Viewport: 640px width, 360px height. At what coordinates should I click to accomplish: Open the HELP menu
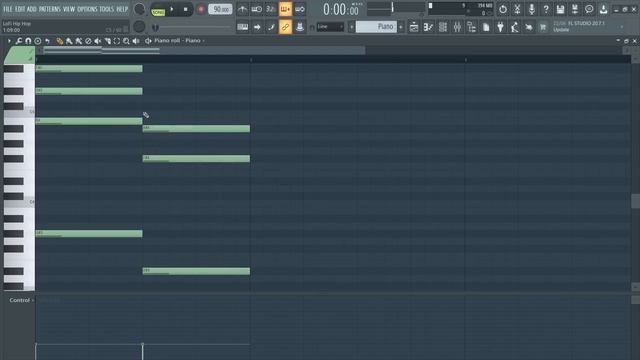click(122, 9)
